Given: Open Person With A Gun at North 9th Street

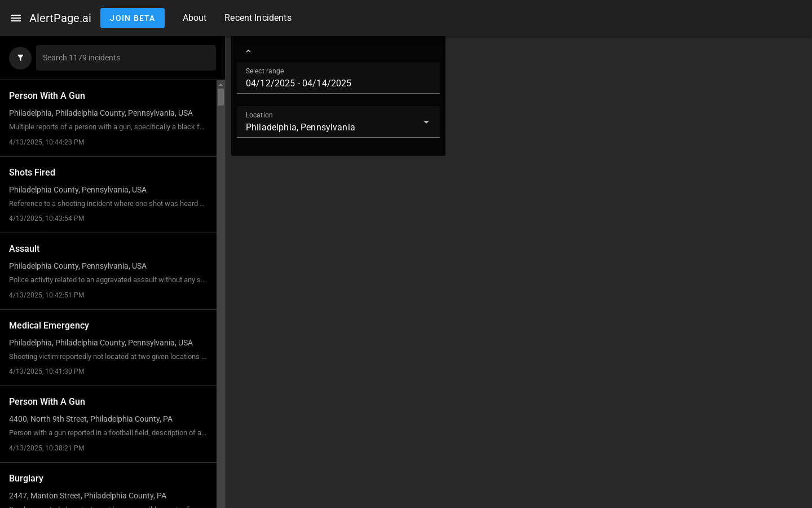Looking at the screenshot, I should click(x=108, y=424).
